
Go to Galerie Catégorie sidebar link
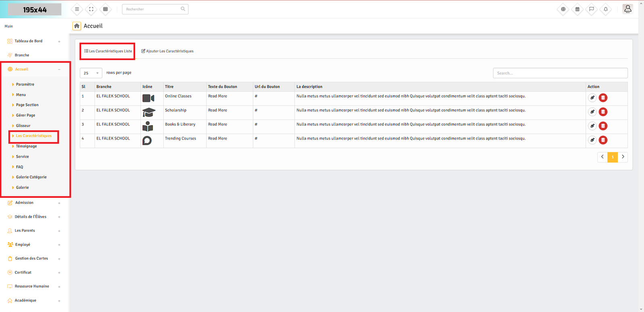(x=31, y=177)
